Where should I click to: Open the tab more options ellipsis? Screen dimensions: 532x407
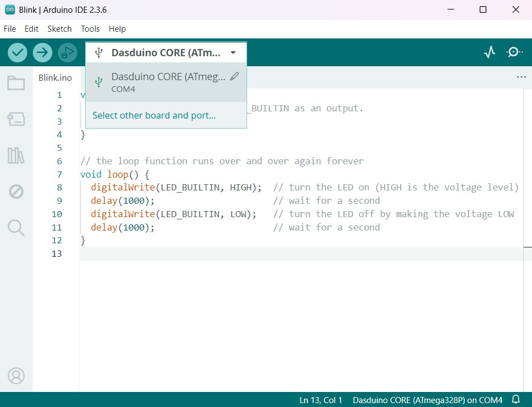pyautogui.click(x=521, y=77)
